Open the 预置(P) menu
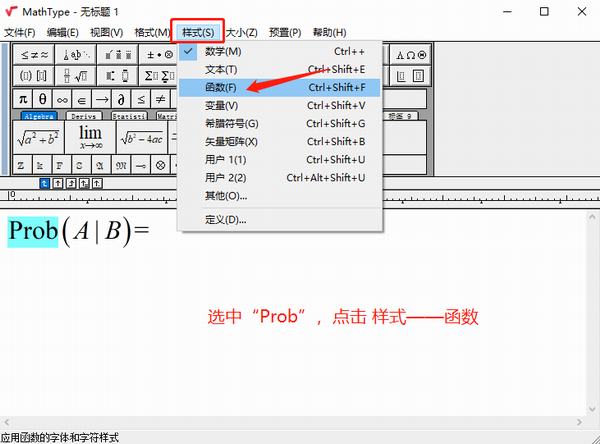The image size is (600, 444). pyautogui.click(x=285, y=33)
